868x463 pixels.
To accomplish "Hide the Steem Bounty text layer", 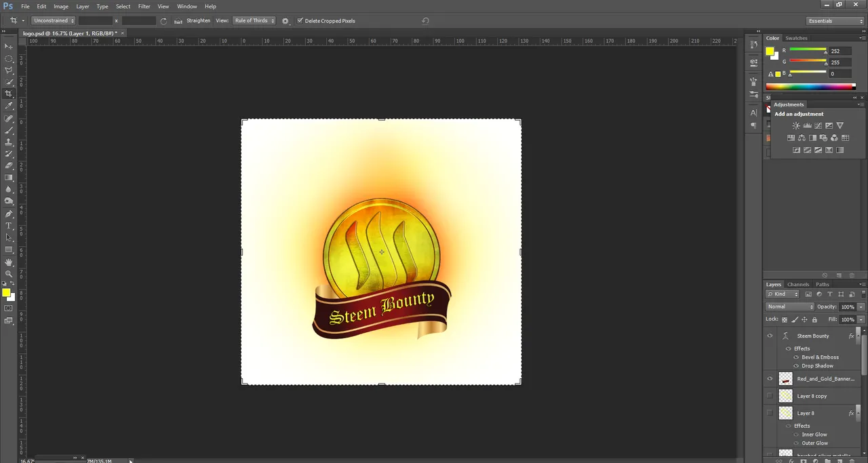I will click(770, 336).
